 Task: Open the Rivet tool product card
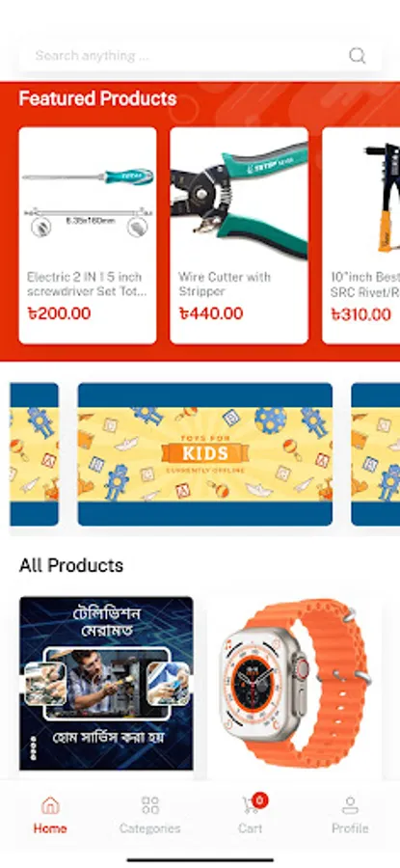click(x=360, y=235)
